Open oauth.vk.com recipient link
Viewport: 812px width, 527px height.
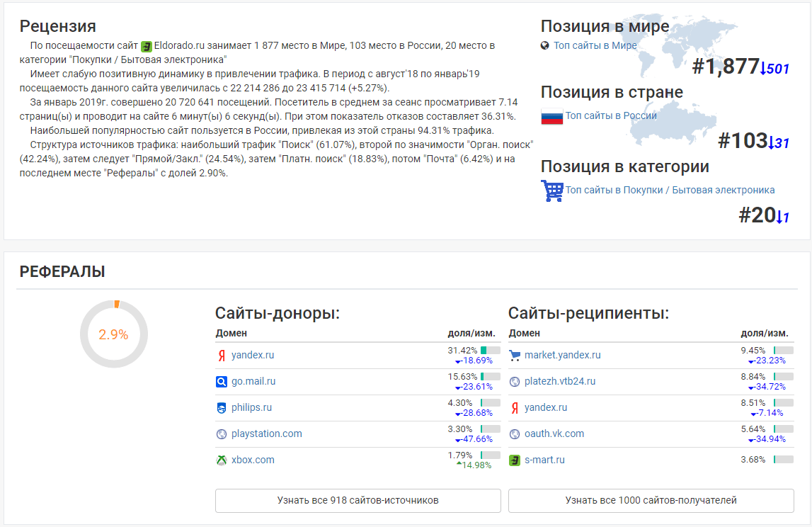click(554, 433)
